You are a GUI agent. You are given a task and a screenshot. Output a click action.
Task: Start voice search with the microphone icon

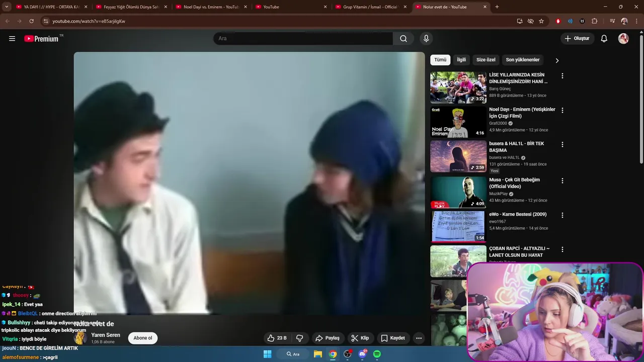[x=426, y=39]
